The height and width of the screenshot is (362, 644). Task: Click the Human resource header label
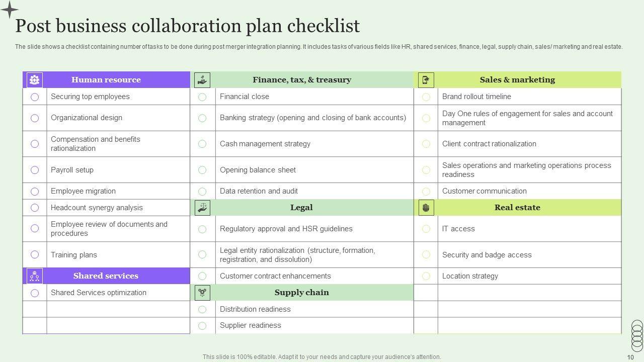[106, 80]
